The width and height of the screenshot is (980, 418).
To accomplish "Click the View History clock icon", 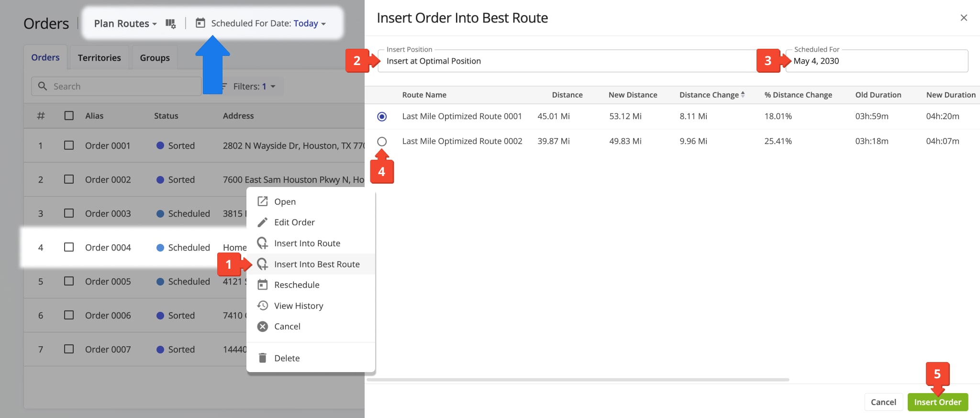I will [262, 306].
